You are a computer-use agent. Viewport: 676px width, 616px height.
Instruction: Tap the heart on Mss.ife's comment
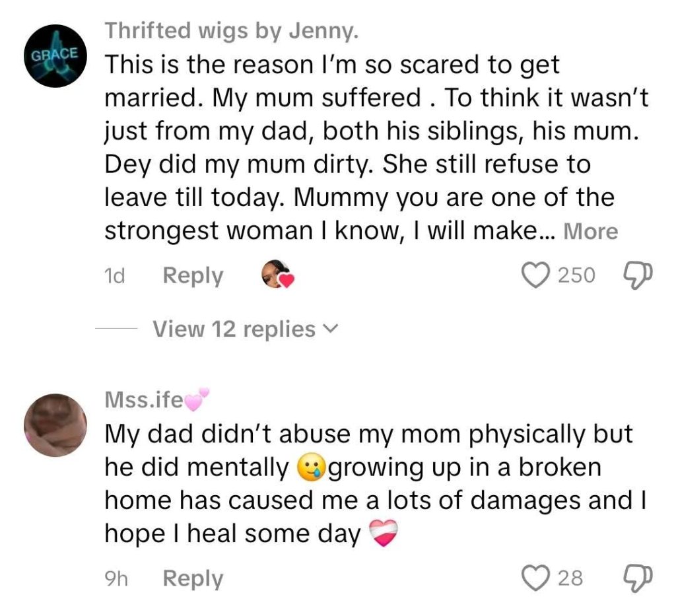[x=537, y=578]
